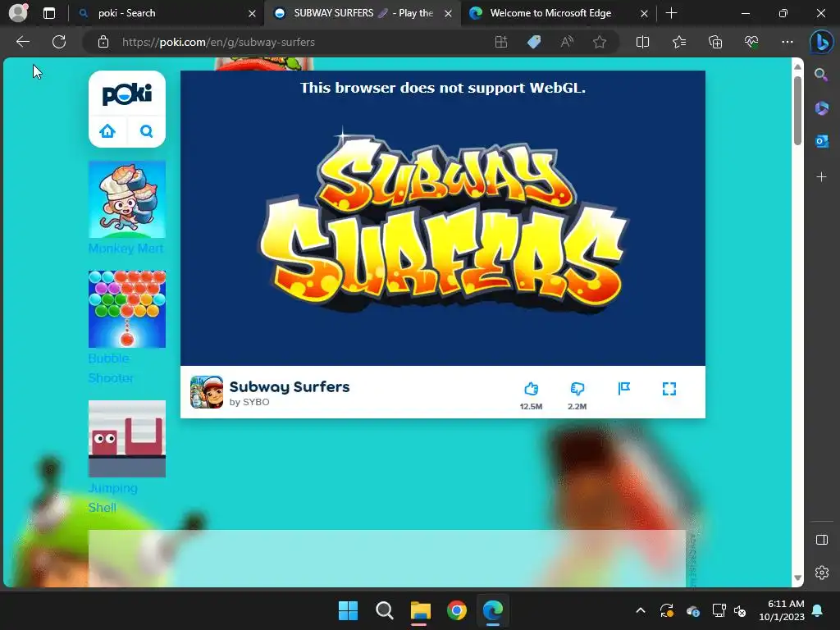Open the tab actions menu icon
Screen dimensions: 840x630
pyautogui.click(x=49, y=13)
